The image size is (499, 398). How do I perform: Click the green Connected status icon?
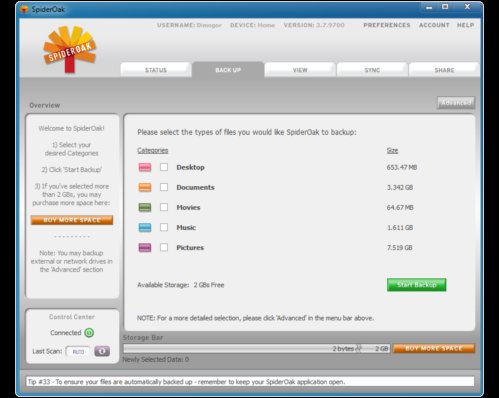(x=89, y=333)
